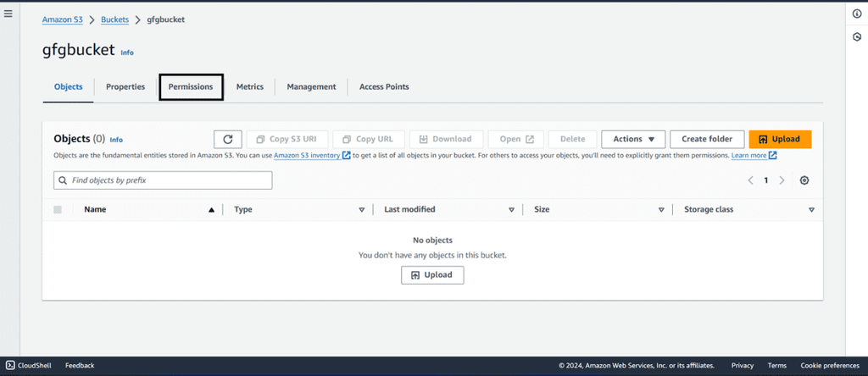Click the hexagon icon in right sidebar
The height and width of the screenshot is (376, 868).
click(x=856, y=37)
